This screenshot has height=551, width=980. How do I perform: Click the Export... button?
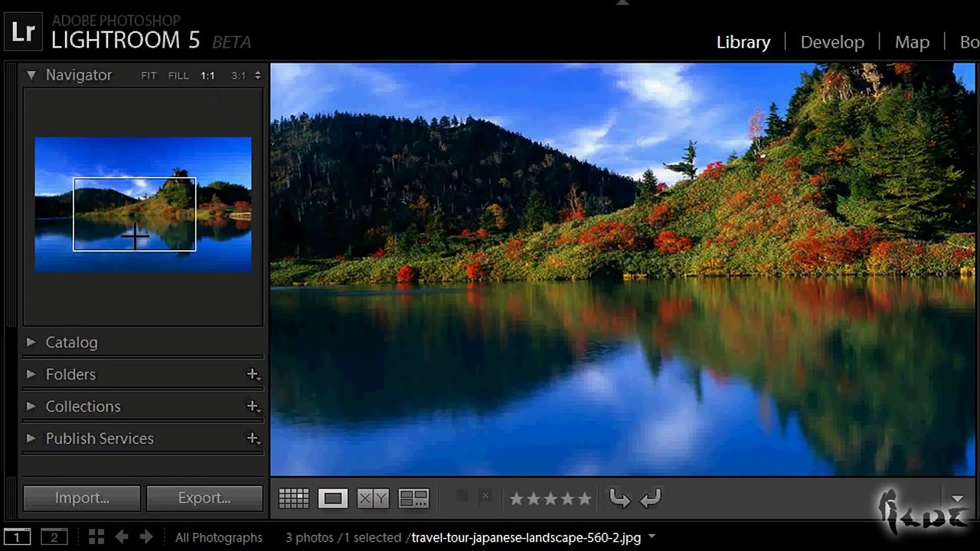pos(204,498)
